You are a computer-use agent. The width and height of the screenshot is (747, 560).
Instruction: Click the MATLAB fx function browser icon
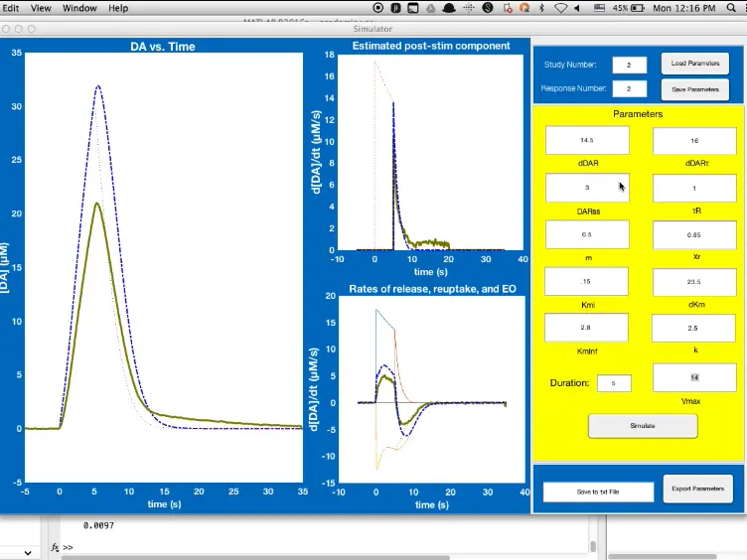[55, 547]
